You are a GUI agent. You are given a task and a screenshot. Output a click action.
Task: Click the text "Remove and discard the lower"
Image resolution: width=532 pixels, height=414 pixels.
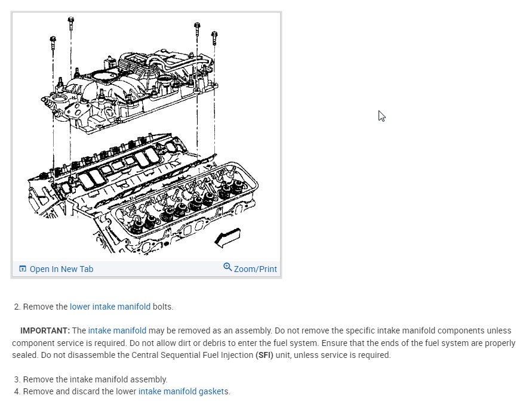[79, 391]
